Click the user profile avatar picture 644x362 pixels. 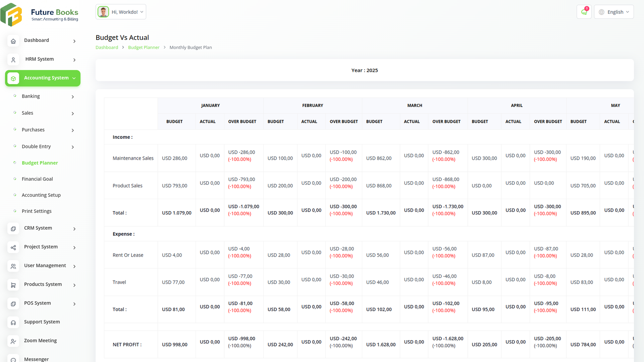coord(103,12)
